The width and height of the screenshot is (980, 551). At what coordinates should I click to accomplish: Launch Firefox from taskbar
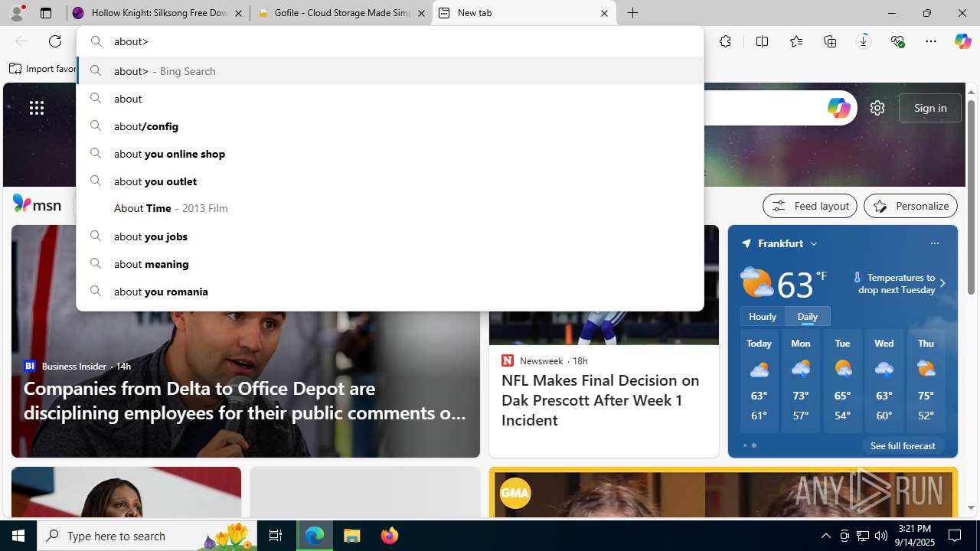coord(389,536)
